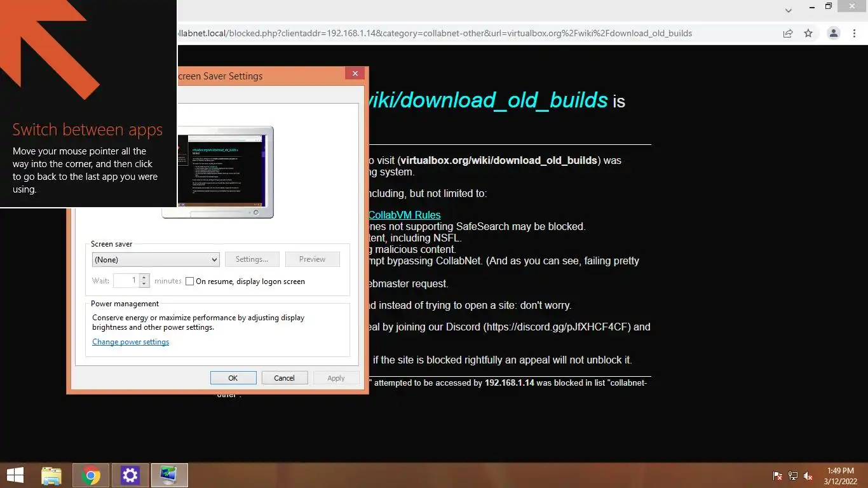Click the disabled Settings... button
The width and height of the screenshot is (868, 488).
[x=252, y=259]
